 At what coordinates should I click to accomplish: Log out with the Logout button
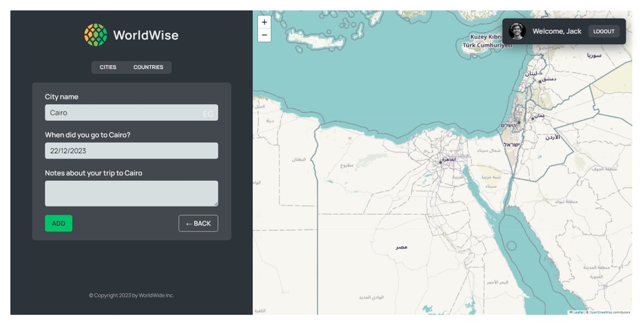(604, 31)
